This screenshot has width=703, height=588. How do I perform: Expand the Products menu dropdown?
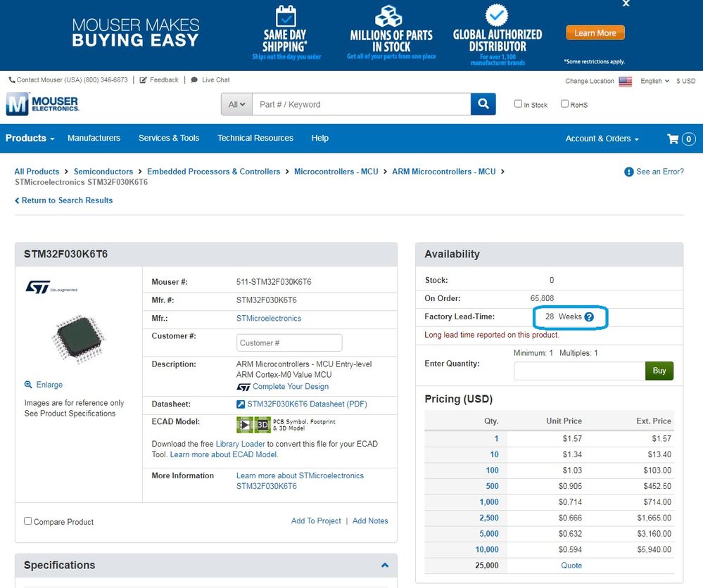tap(30, 138)
